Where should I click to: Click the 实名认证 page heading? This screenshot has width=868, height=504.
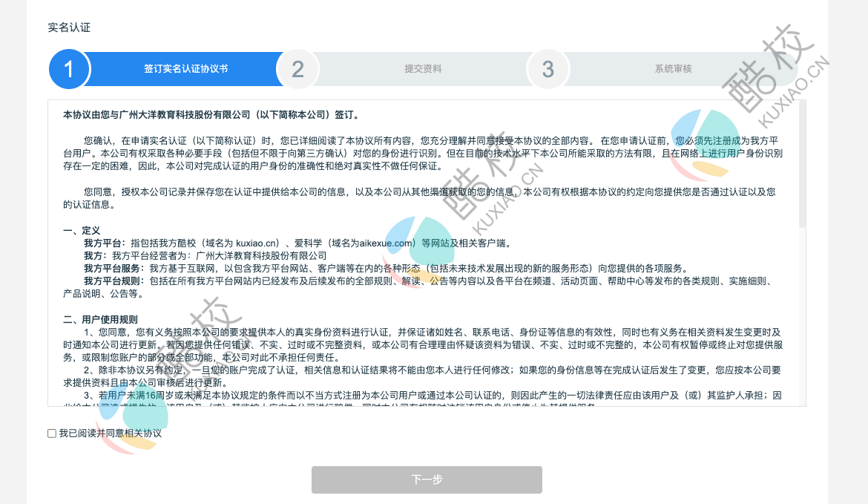[x=69, y=27]
